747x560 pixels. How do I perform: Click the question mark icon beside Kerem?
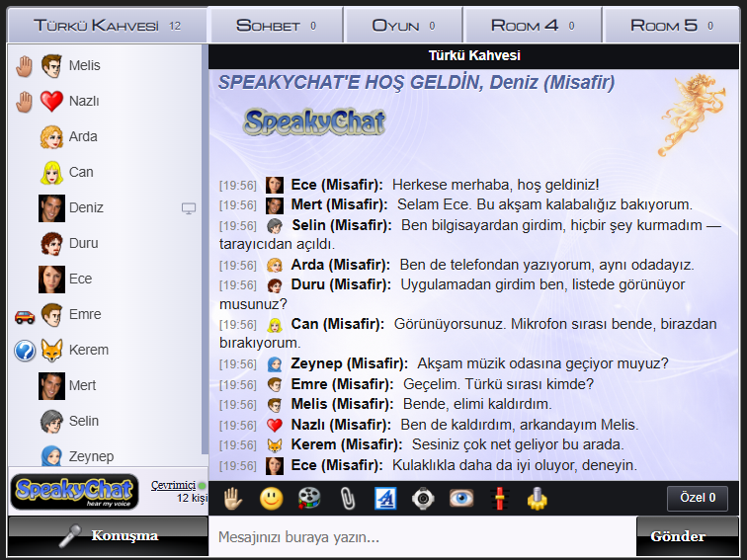click(25, 351)
